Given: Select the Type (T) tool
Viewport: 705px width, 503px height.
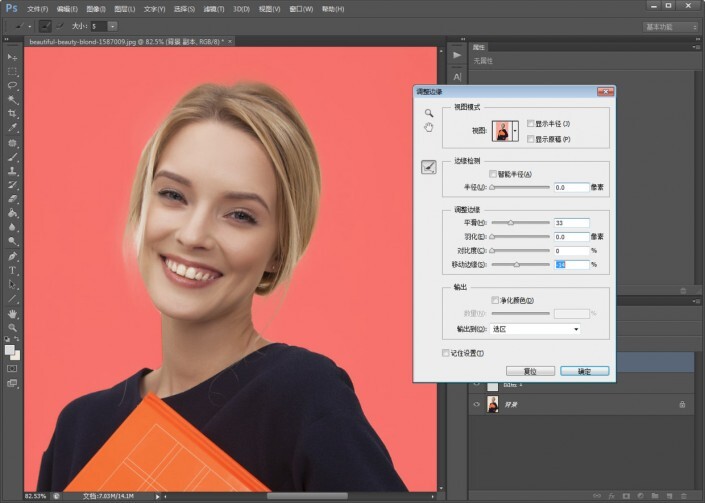Looking at the screenshot, I should click(x=13, y=270).
